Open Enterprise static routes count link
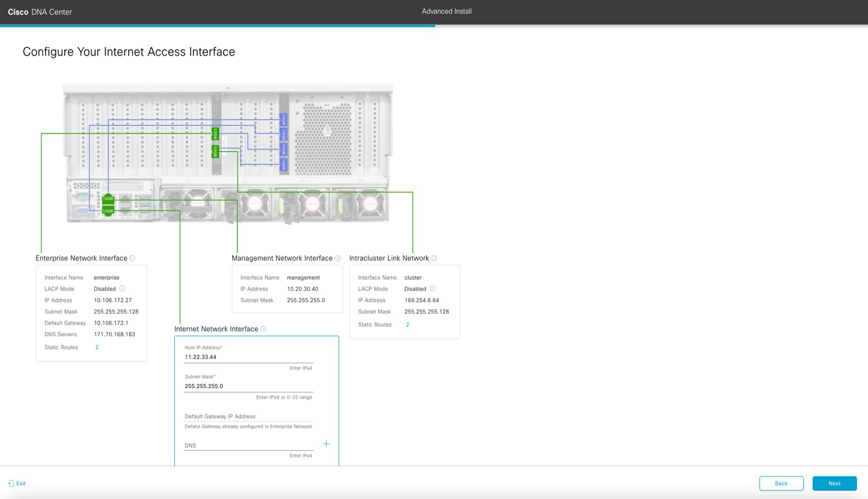868x499 pixels. click(x=97, y=348)
